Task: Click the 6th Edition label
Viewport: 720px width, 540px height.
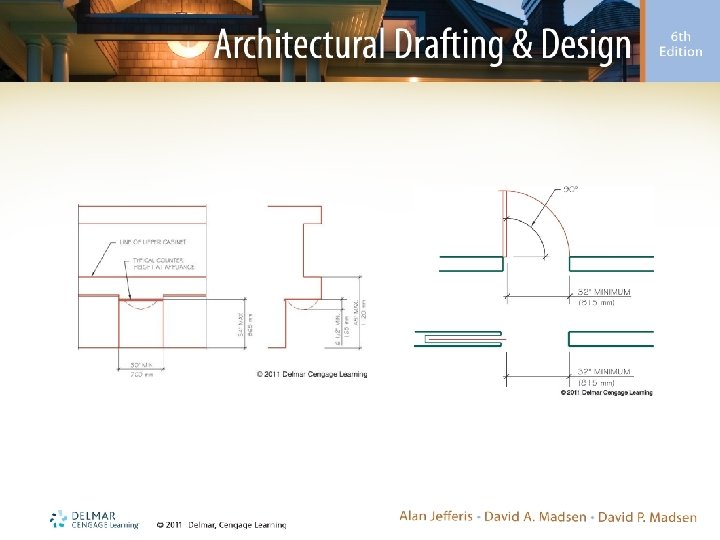Action: point(681,44)
